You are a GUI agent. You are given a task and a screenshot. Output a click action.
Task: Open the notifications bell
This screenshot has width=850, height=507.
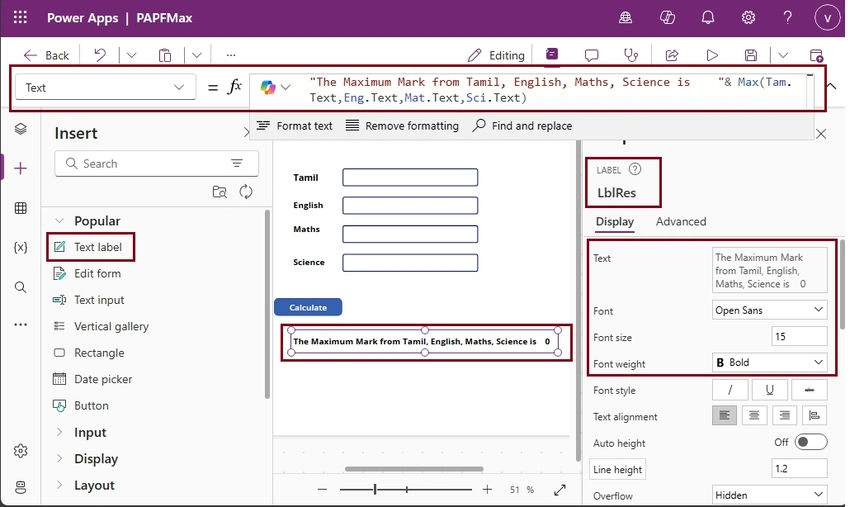pos(708,17)
